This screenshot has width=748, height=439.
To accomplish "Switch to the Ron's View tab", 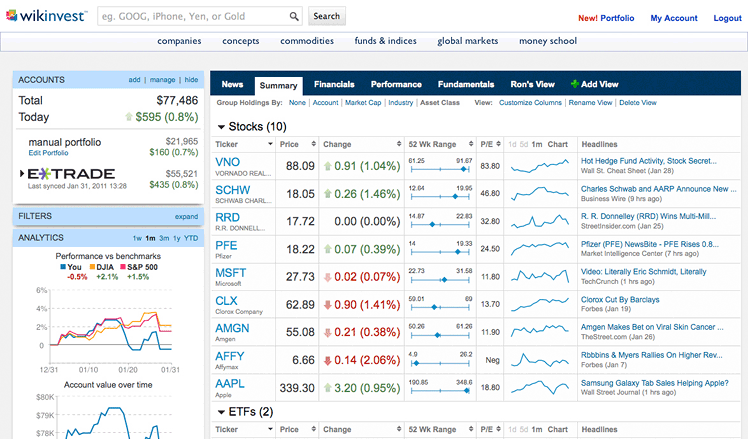I will (x=532, y=84).
